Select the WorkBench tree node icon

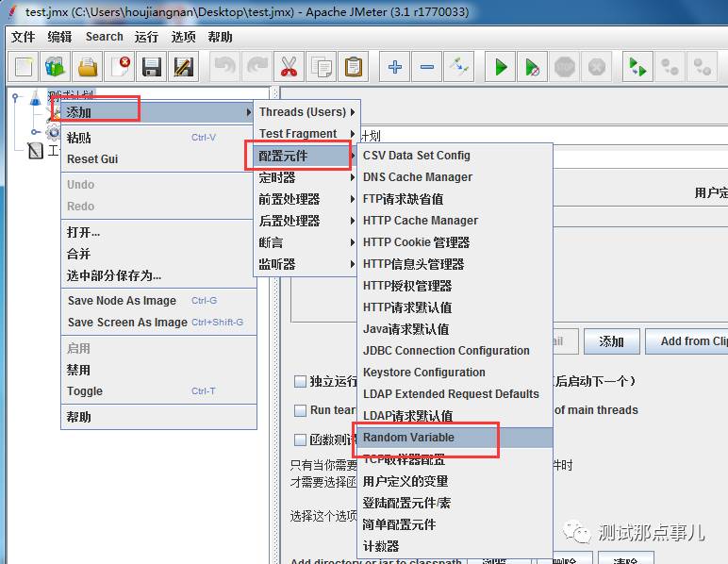pyautogui.click(x=36, y=150)
